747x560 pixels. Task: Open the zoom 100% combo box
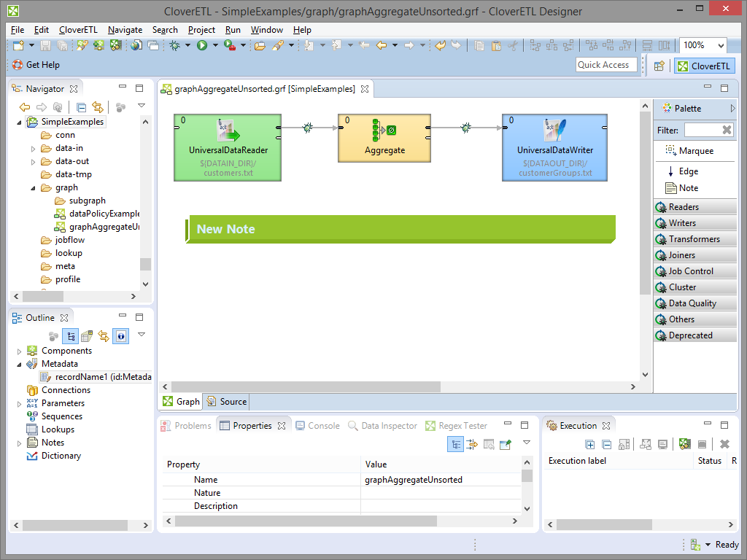703,45
